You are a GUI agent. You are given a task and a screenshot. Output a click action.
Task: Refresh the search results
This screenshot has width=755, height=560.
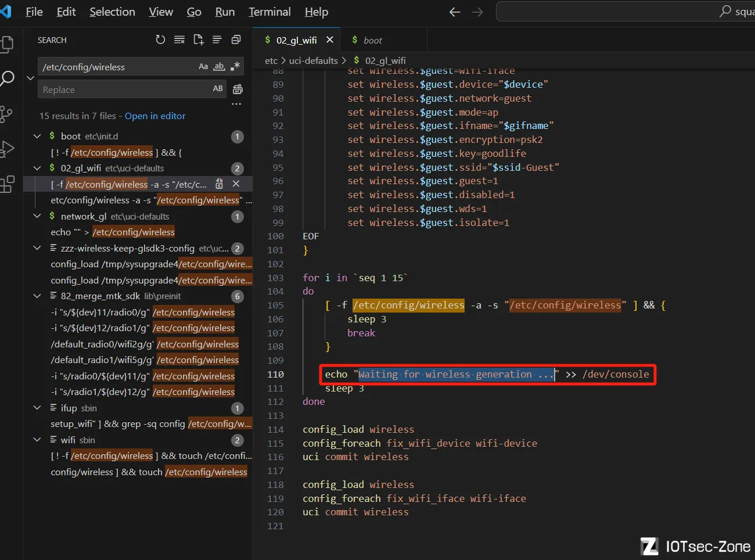[x=160, y=40]
